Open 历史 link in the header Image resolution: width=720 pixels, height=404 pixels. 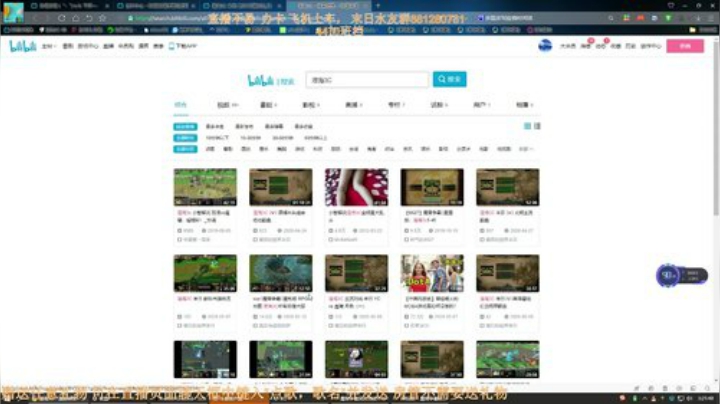coord(630,46)
